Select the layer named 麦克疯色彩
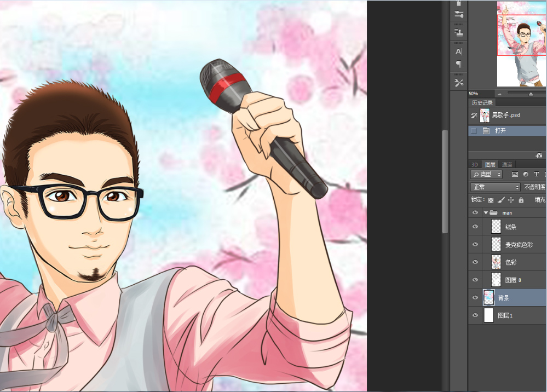 (x=519, y=245)
